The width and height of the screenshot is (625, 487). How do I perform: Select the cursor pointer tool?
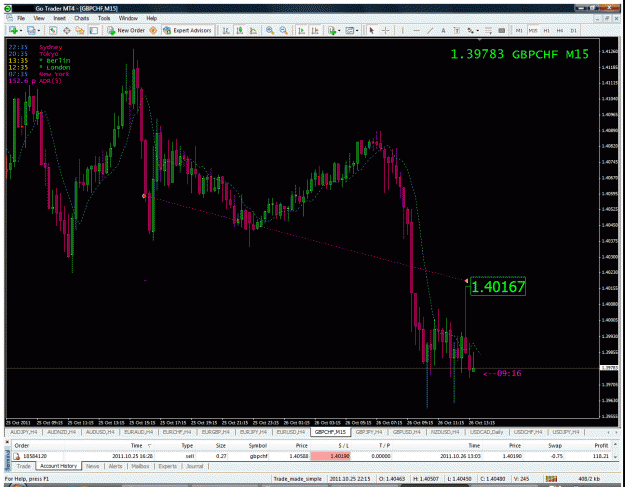click(371, 30)
